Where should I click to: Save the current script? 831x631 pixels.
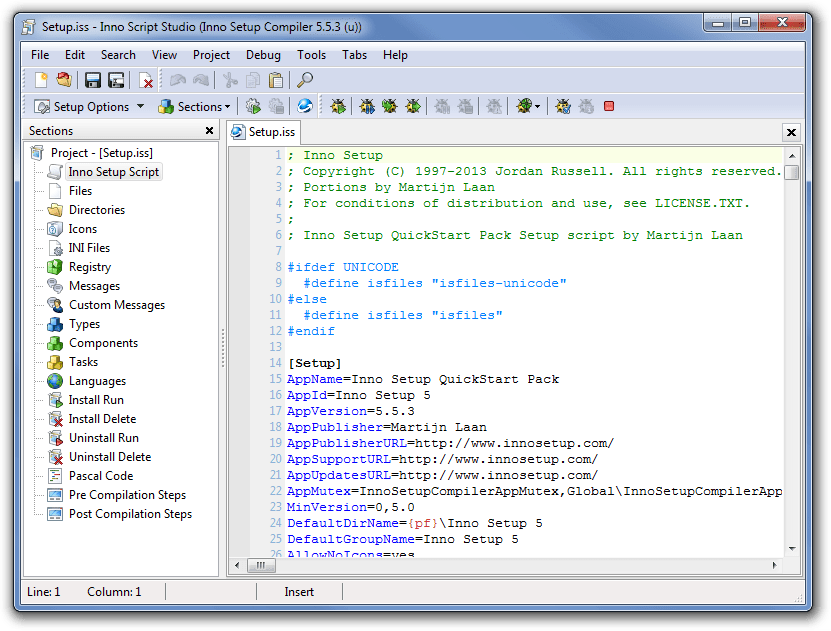click(x=93, y=80)
